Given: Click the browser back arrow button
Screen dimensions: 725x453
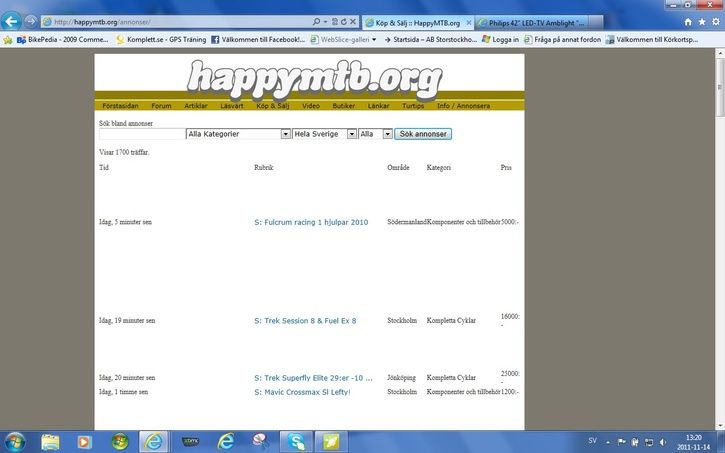Looking at the screenshot, I should pyautogui.click(x=14, y=21).
